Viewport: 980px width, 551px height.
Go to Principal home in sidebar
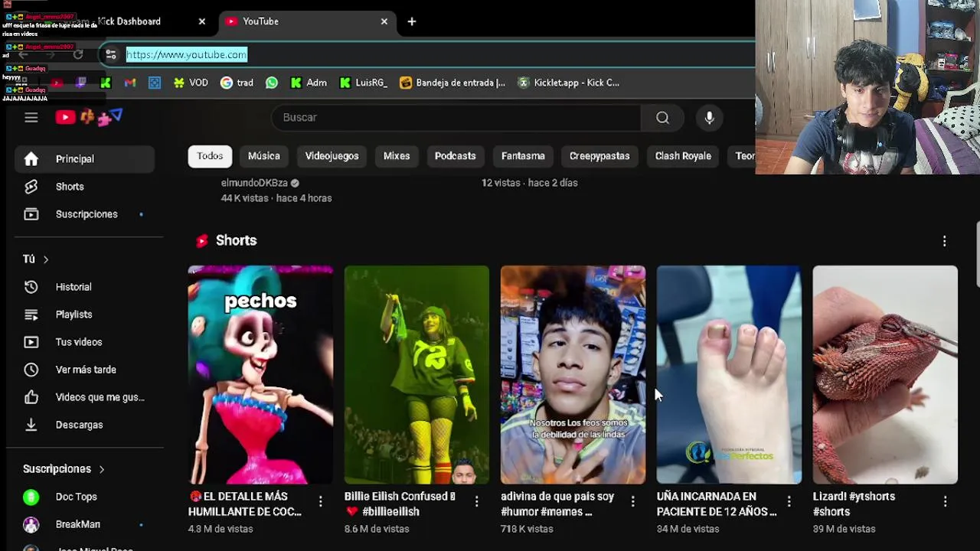pos(84,159)
